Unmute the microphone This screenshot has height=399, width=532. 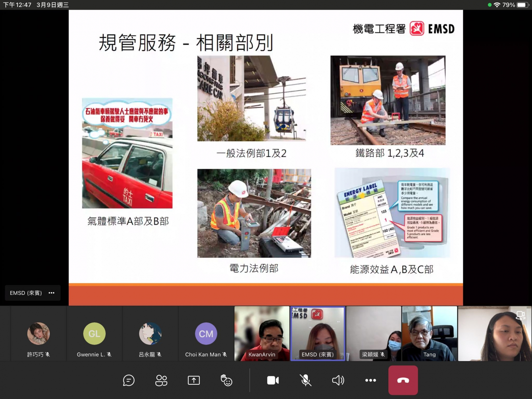[305, 380]
